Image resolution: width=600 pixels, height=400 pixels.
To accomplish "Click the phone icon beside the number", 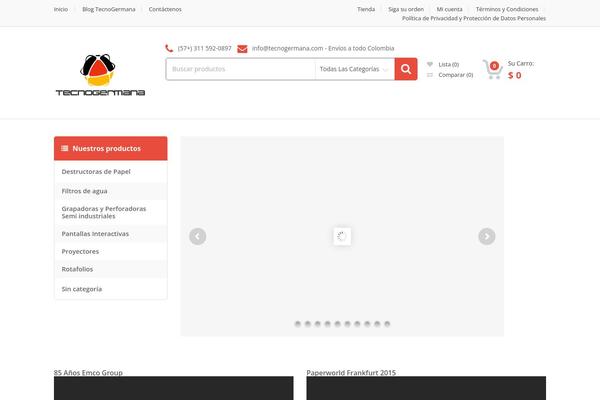I will [169, 48].
